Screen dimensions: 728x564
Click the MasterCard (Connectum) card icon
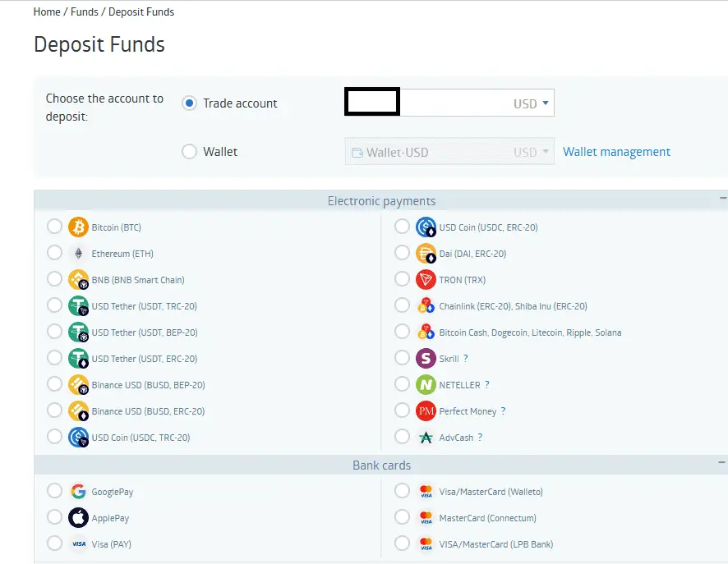tap(426, 518)
